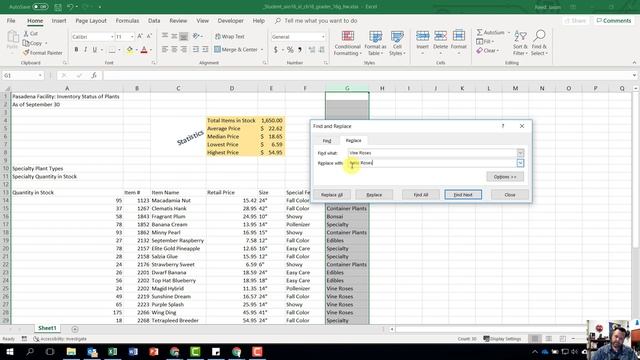Open Cell Styles gallery

[397, 43]
